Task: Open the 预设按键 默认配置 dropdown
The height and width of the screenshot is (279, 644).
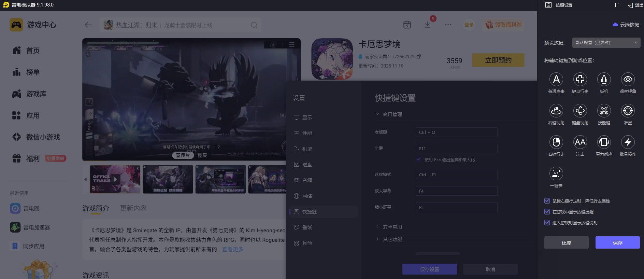Action: pyautogui.click(x=606, y=43)
